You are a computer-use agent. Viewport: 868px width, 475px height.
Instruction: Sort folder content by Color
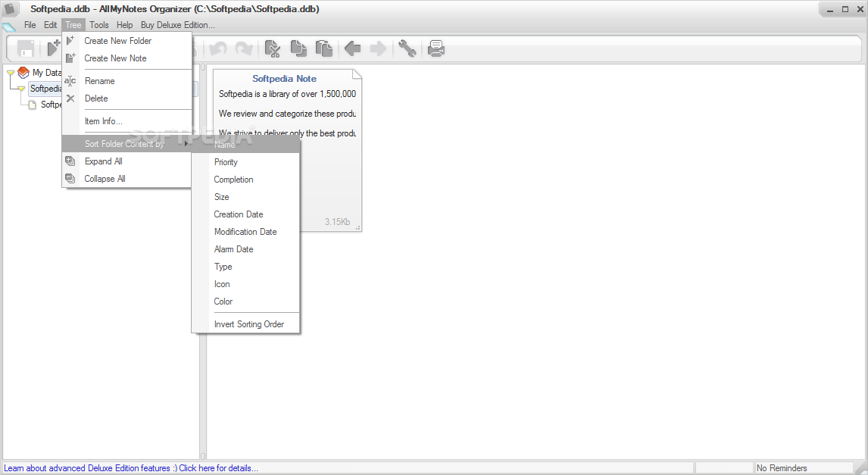246,302
